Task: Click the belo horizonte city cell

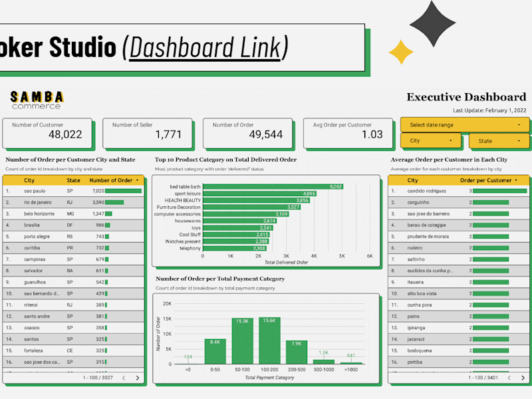Action: click(x=39, y=213)
